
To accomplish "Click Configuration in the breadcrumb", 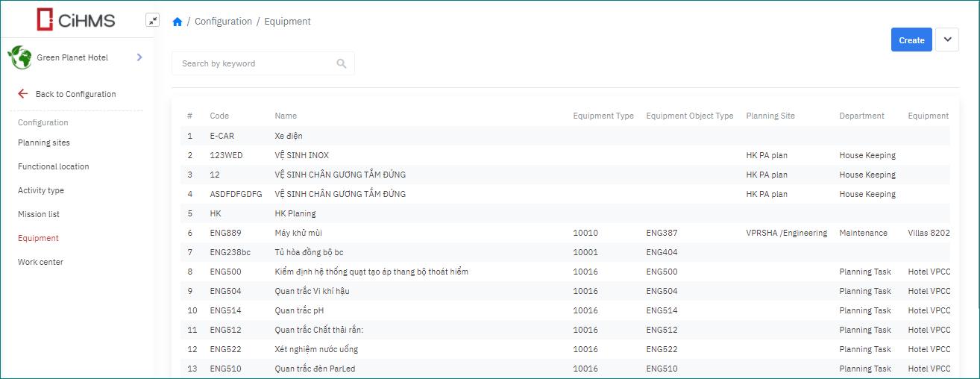I will [223, 22].
